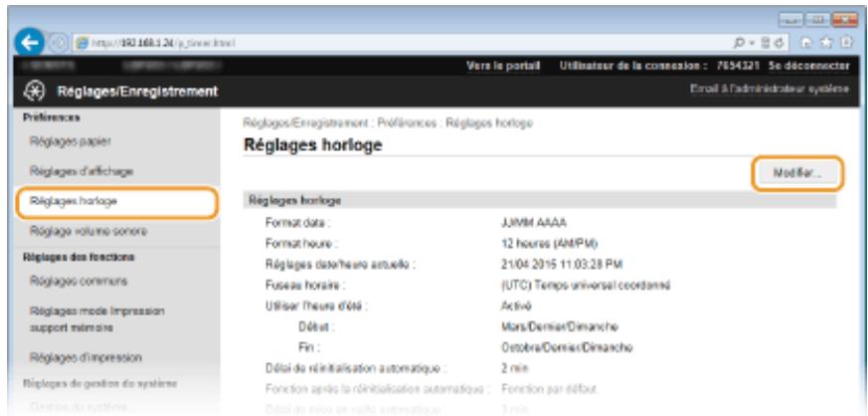Image resolution: width=868 pixels, height=416 pixels.
Task: Open 'Réglages papier' in the sidebar
Action: (x=71, y=141)
